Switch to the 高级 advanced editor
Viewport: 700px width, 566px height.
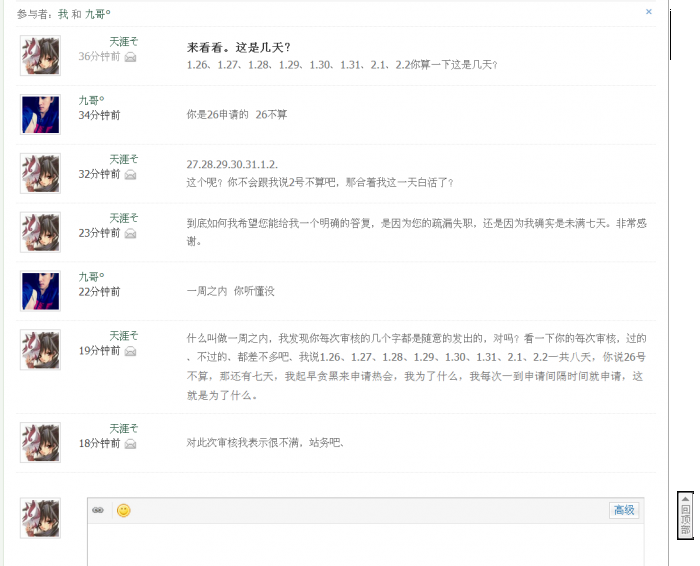pos(624,510)
